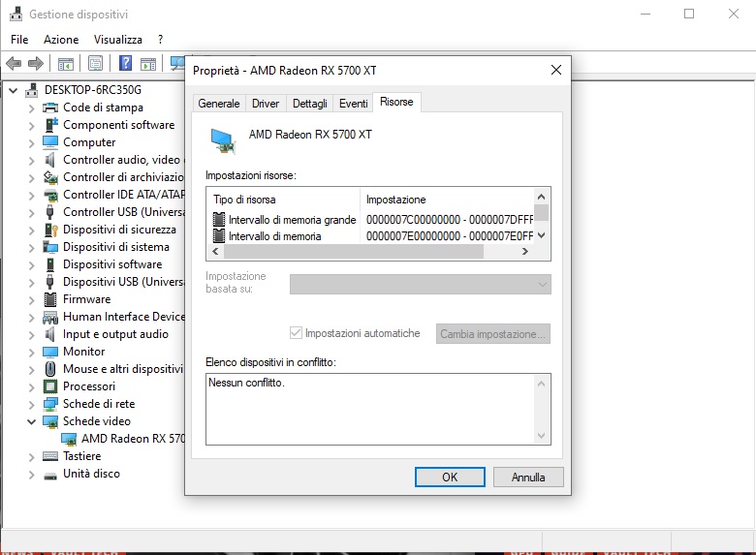Click the Dispositivi di sicurezza key icon
The image size is (756, 555).
[50, 230]
